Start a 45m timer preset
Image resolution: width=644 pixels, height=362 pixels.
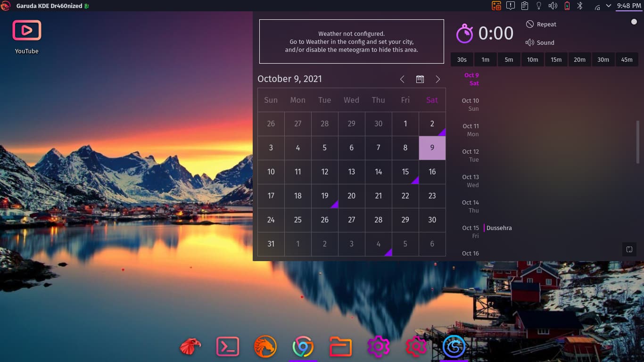[627, 59]
